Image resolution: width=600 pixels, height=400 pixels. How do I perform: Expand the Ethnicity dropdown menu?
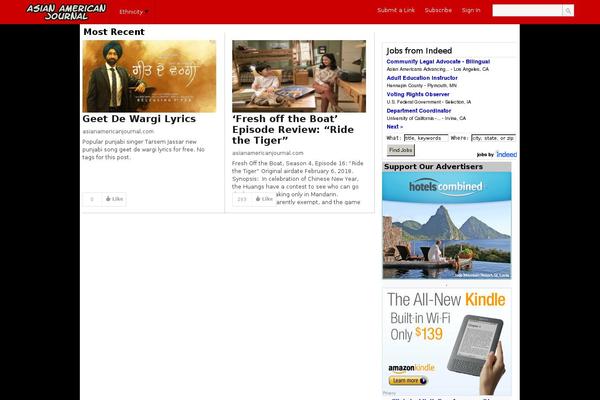pyautogui.click(x=134, y=12)
